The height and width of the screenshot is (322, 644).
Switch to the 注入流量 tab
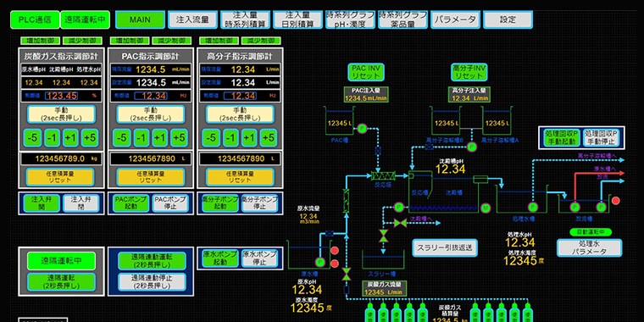pos(192,19)
